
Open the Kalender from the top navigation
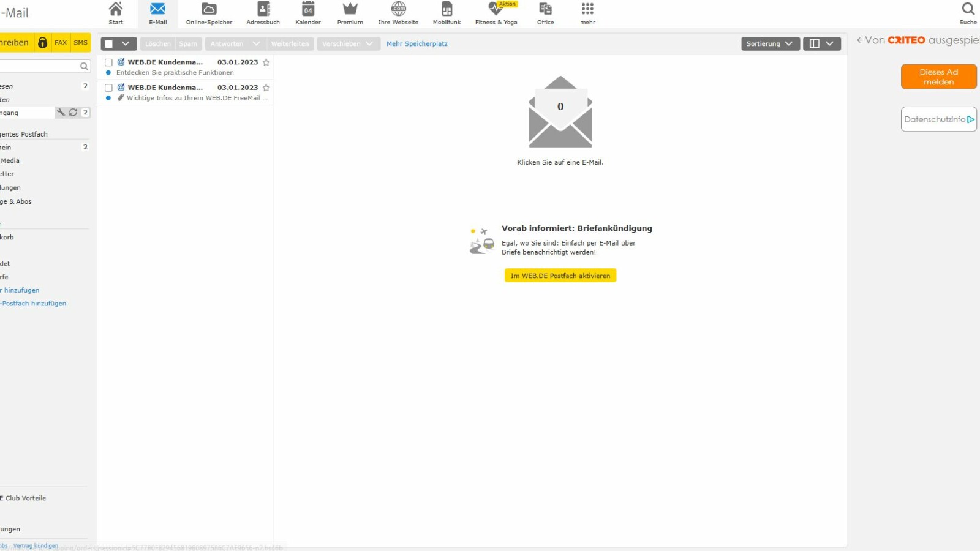point(307,12)
